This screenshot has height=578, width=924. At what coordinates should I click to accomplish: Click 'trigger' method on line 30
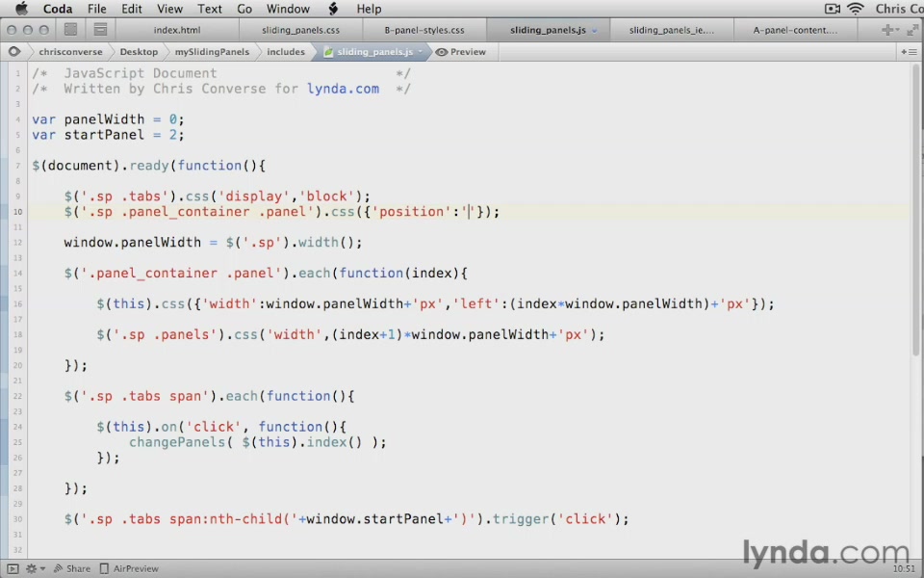521,519
